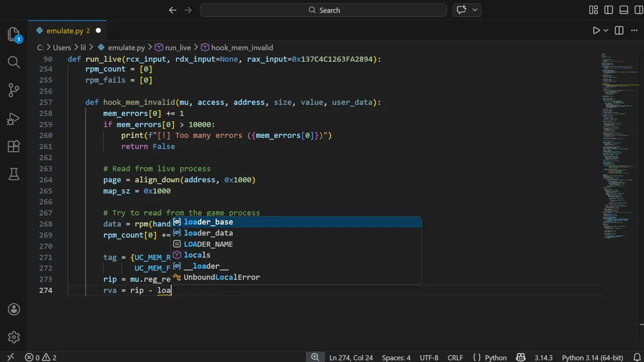This screenshot has width=644, height=362.
Task: Change encoding via UTF-8
Action: point(429,357)
